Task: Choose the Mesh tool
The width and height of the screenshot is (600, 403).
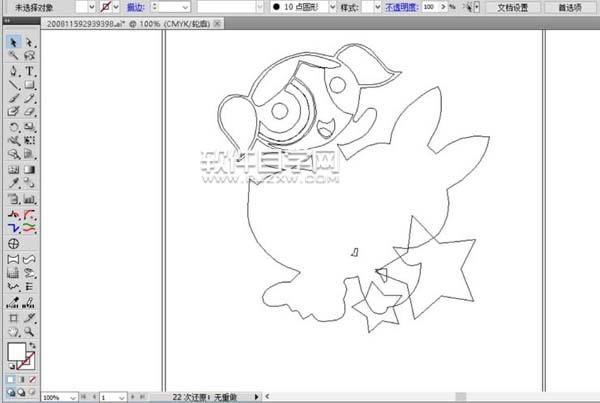Action: (x=13, y=170)
